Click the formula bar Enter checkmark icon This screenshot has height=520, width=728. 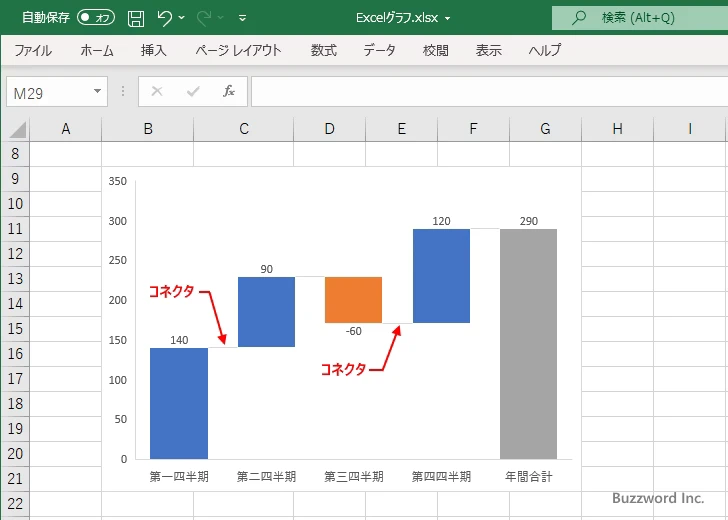193,91
